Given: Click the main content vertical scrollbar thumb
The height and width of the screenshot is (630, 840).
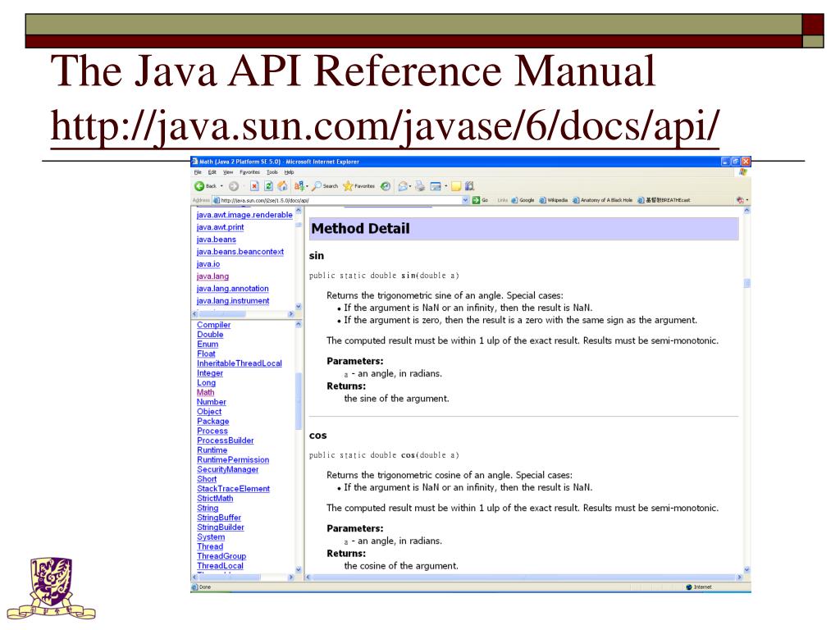Looking at the screenshot, I should coord(746,283).
